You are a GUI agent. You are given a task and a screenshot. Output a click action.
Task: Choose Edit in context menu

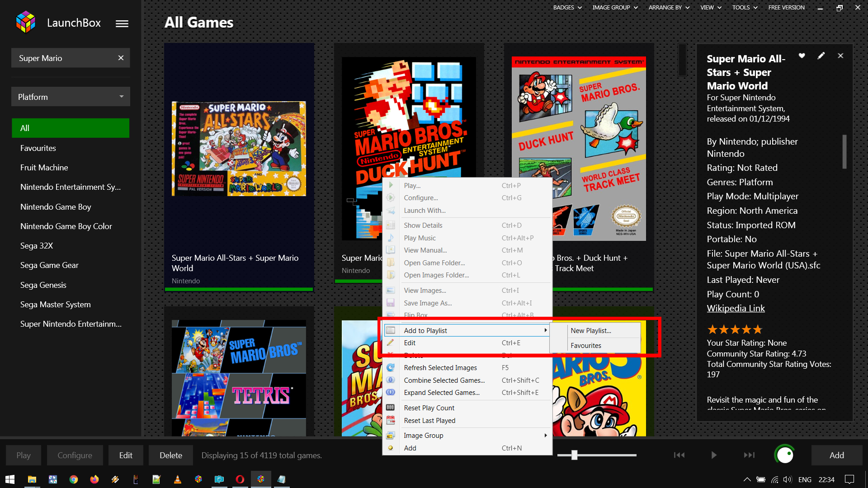point(467,343)
